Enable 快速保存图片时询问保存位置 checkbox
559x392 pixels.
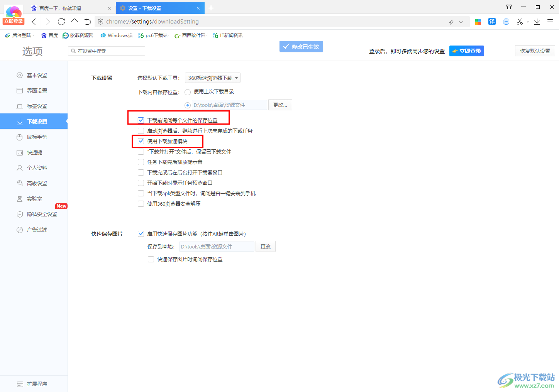151,259
